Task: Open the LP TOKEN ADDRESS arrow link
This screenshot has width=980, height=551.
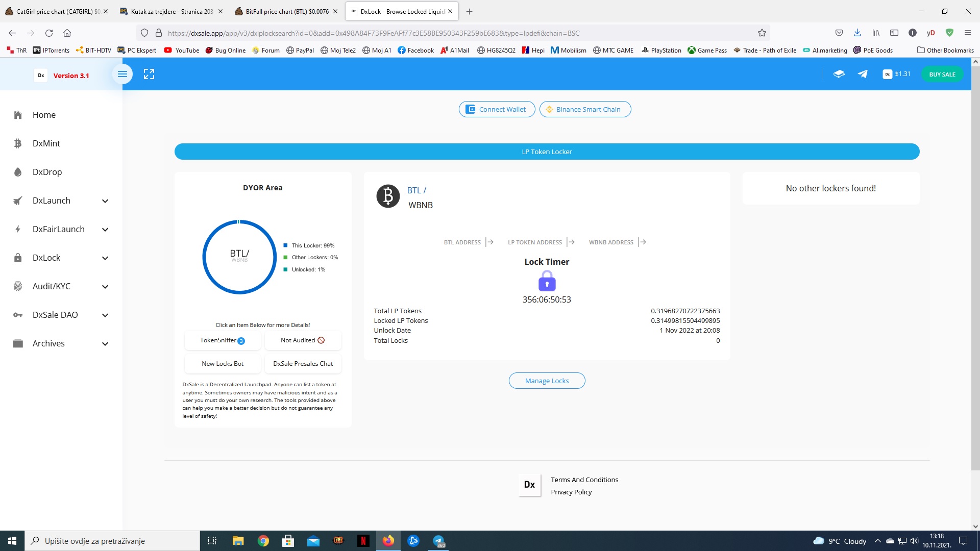Action: click(571, 242)
